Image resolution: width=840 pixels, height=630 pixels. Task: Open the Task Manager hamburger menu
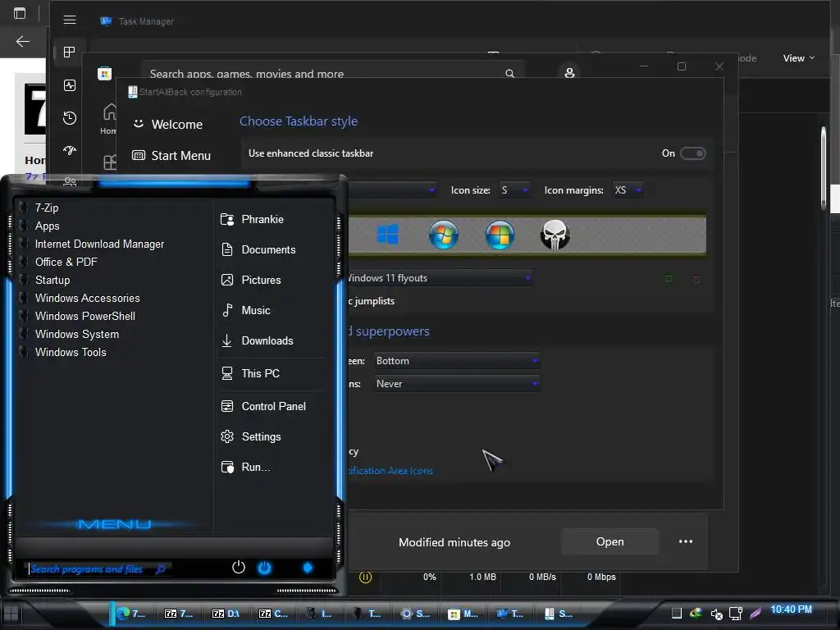click(70, 21)
